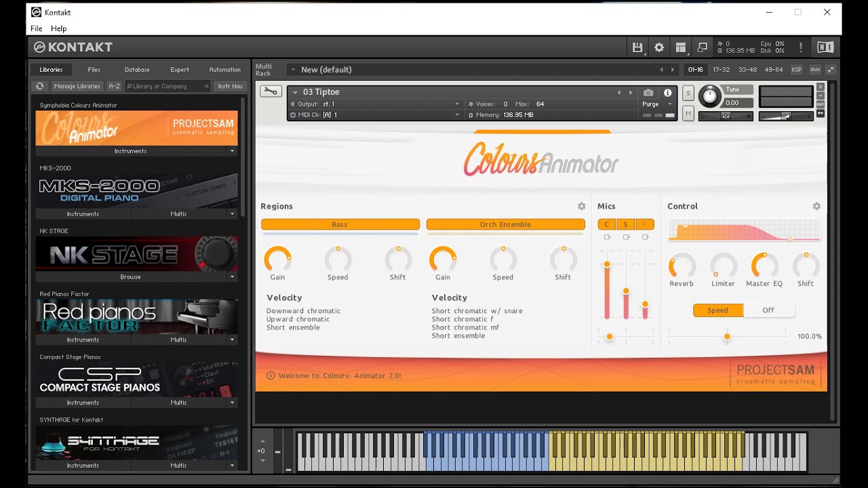The height and width of the screenshot is (488, 868).
Task: Click the instrument pan slider
Action: 726,116
